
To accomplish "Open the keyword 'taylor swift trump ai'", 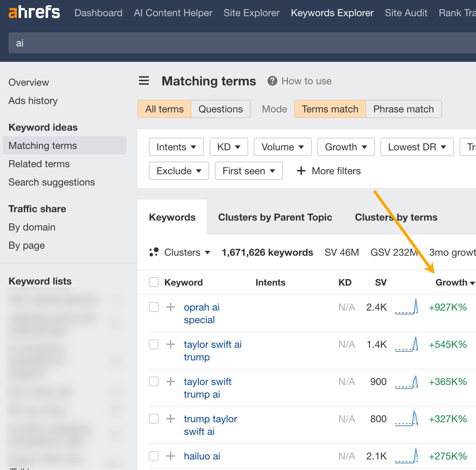I will [207, 388].
